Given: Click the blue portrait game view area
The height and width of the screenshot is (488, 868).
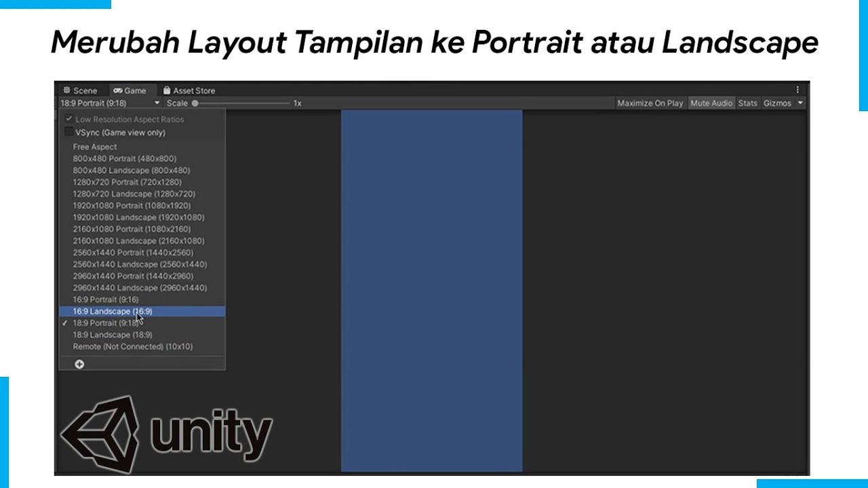Looking at the screenshot, I should click(x=431, y=290).
